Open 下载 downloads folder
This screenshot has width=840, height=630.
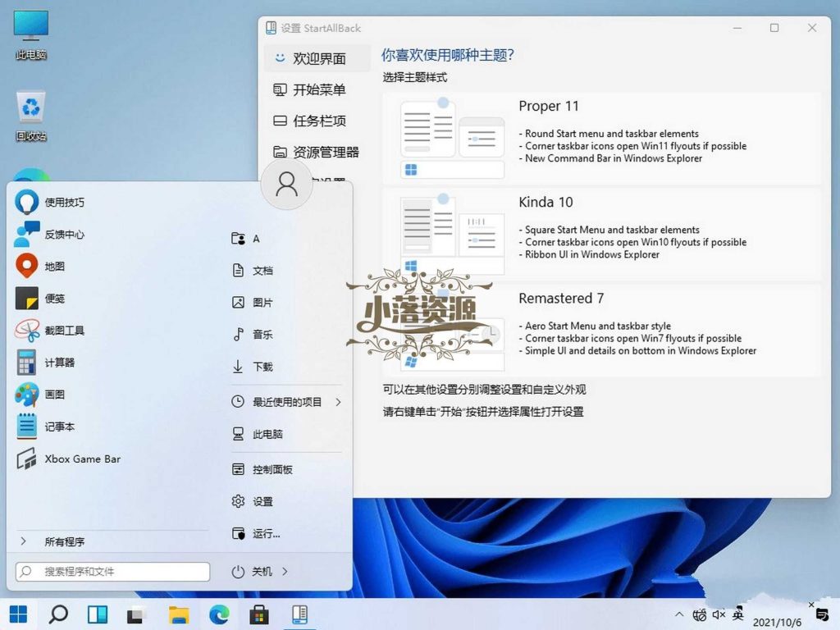point(253,367)
